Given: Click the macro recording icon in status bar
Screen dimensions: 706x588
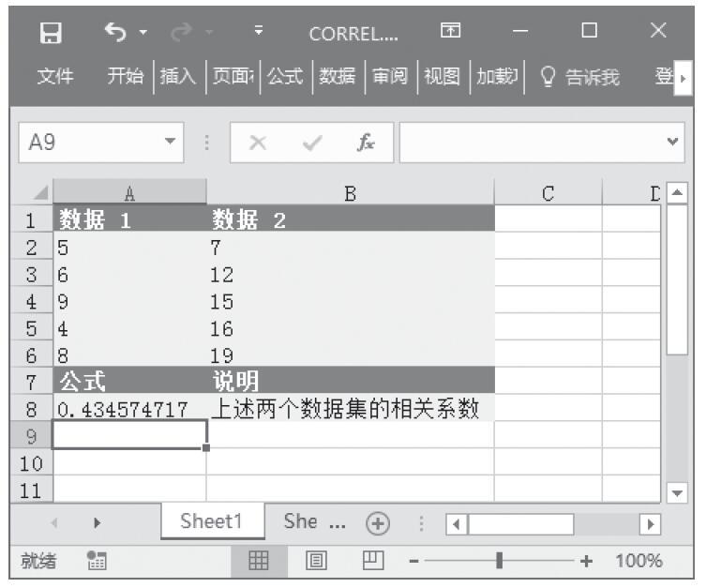Looking at the screenshot, I should (x=96, y=561).
